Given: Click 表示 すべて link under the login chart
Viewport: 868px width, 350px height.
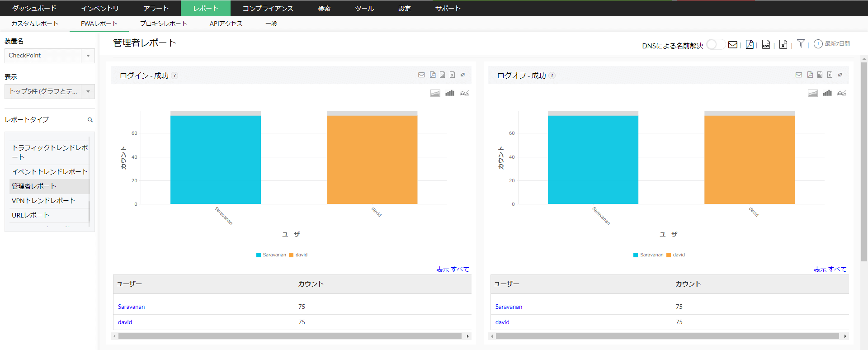Looking at the screenshot, I should tap(453, 269).
